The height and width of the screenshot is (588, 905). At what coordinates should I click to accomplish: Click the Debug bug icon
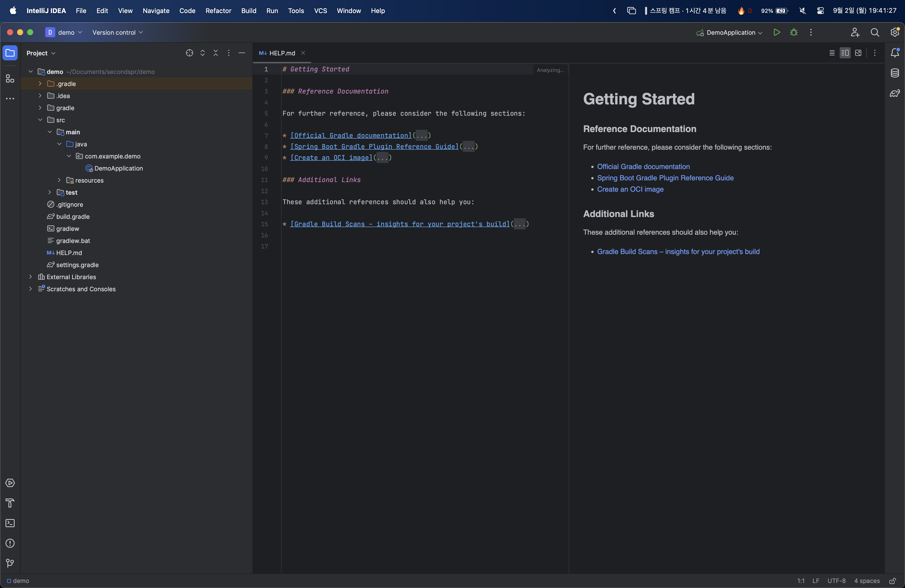(x=794, y=32)
